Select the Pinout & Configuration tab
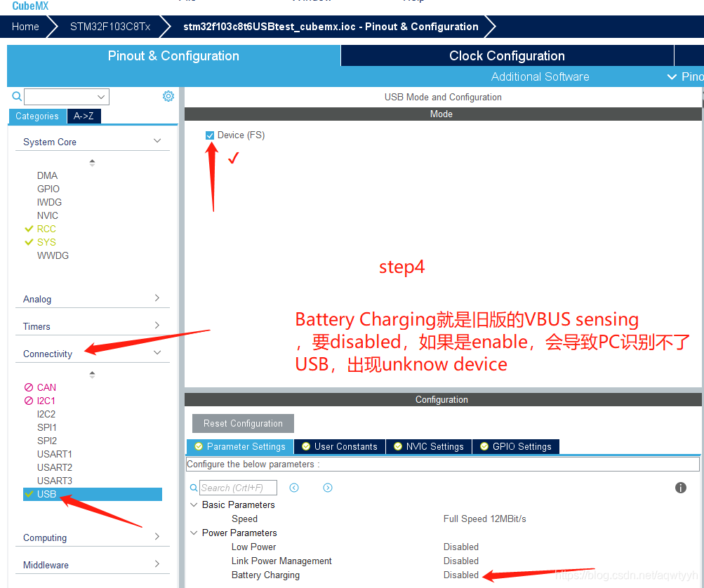This screenshot has width=704, height=588. [174, 55]
